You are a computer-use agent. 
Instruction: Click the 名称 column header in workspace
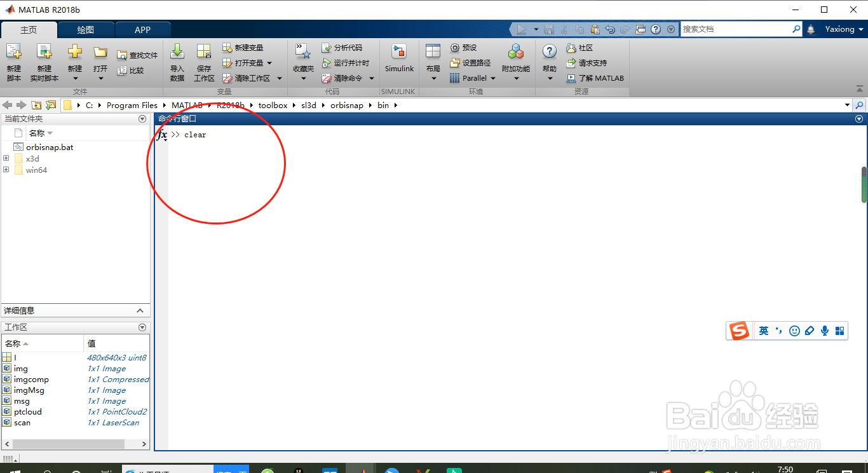pyautogui.click(x=43, y=343)
